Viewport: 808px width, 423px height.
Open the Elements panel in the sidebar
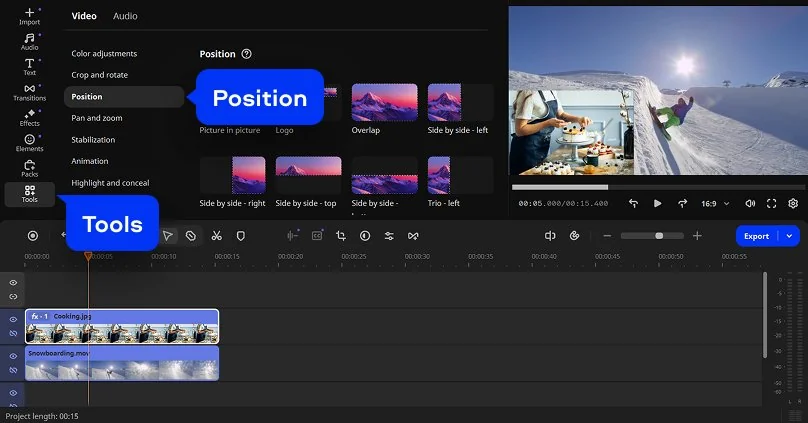pos(29,142)
